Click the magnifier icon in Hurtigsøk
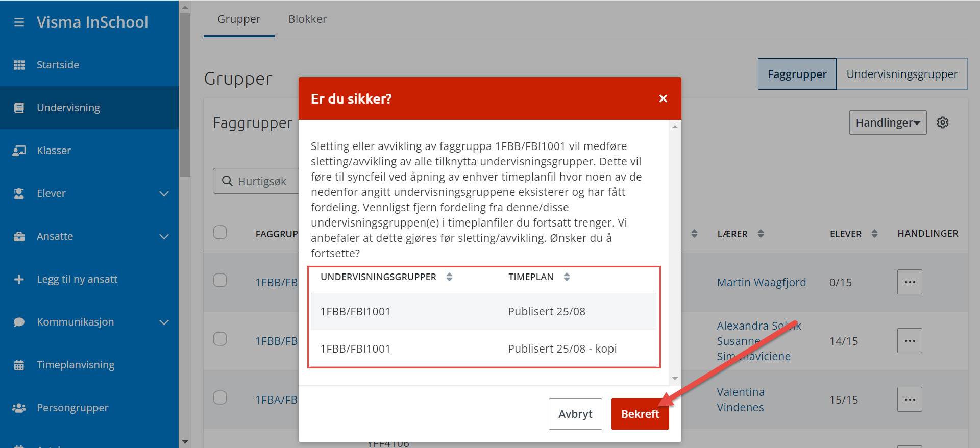This screenshot has height=448, width=980. click(x=227, y=181)
